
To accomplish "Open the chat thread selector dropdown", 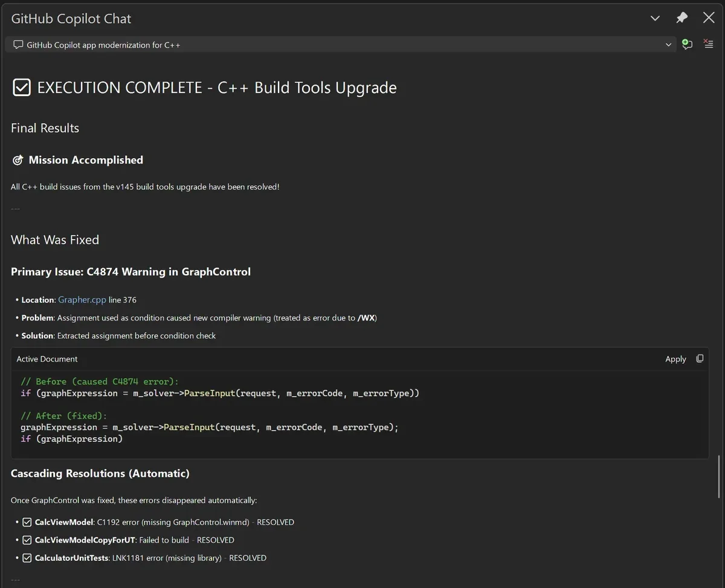I will coord(341,45).
